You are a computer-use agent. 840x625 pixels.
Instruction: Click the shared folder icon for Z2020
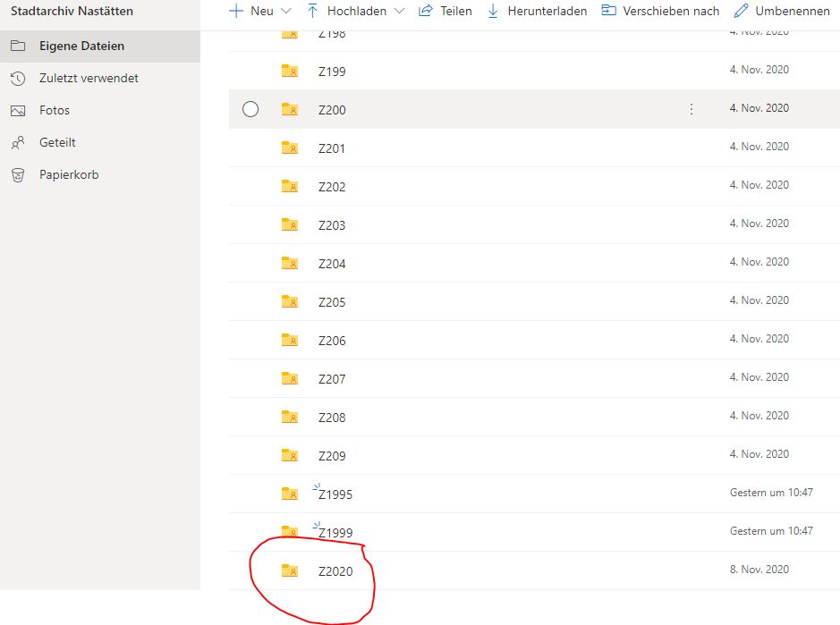coord(289,570)
